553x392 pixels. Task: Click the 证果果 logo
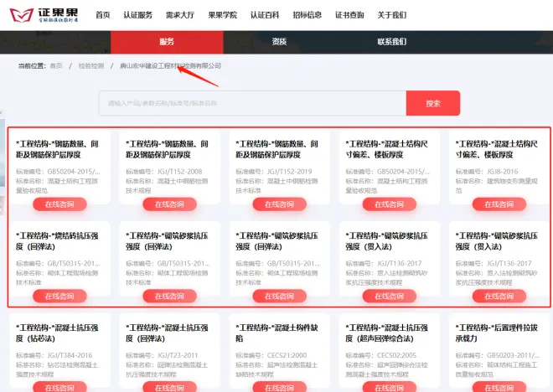click(48, 14)
